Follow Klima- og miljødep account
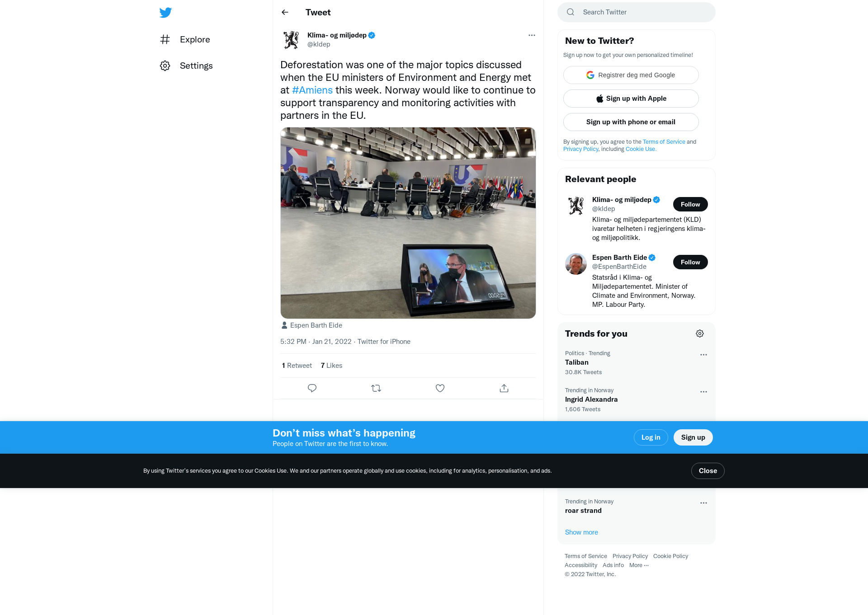The image size is (868, 615). pyautogui.click(x=690, y=204)
